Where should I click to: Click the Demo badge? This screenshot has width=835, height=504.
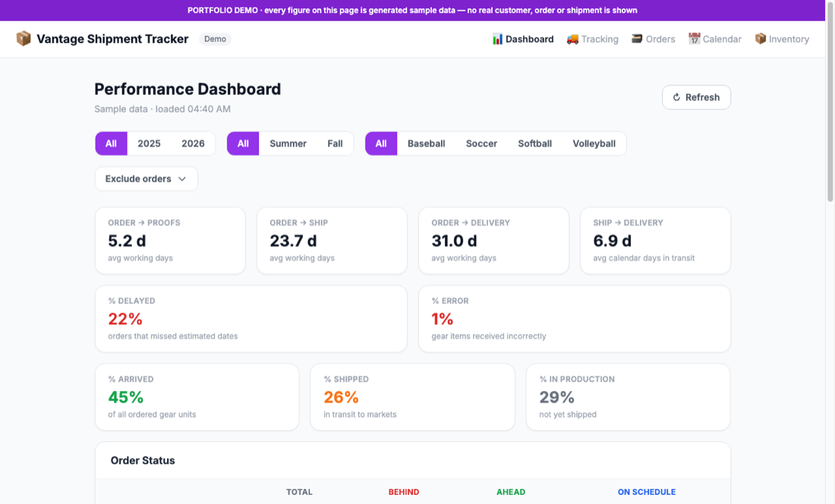[215, 39]
